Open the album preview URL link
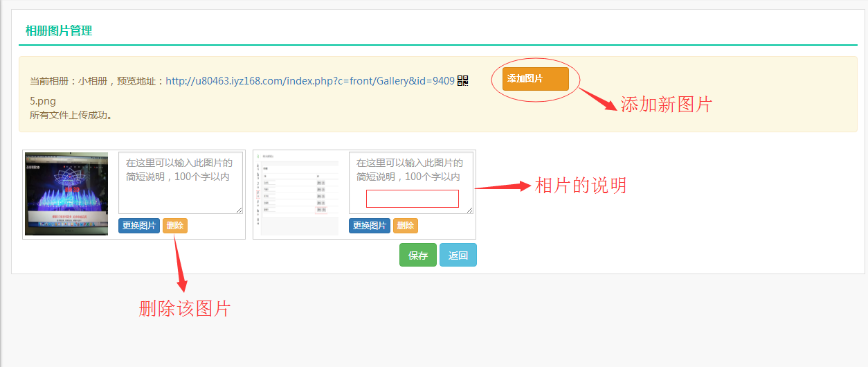The width and height of the screenshot is (868, 367). pyautogui.click(x=310, y=81)
